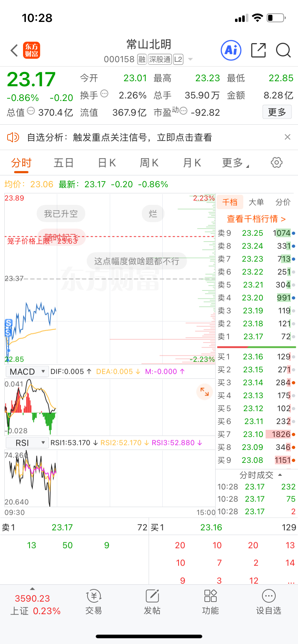Open chart settings gear icon

click(x=276, y=162)
